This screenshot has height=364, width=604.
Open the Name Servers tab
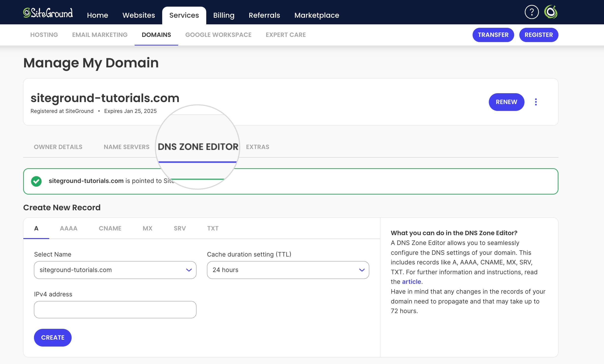tap(126, 147)
